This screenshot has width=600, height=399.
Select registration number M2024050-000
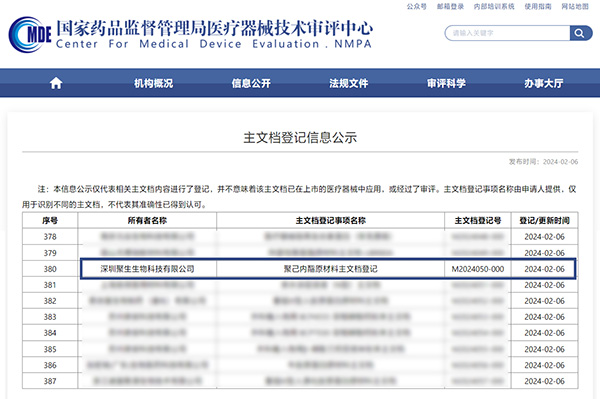(478, 269)
